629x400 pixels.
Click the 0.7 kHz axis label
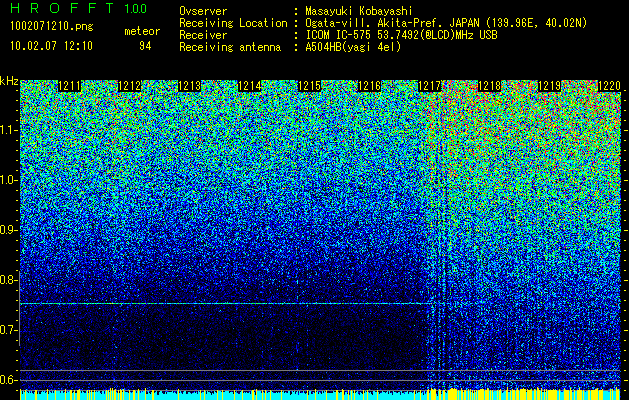(x=8, y=330)
